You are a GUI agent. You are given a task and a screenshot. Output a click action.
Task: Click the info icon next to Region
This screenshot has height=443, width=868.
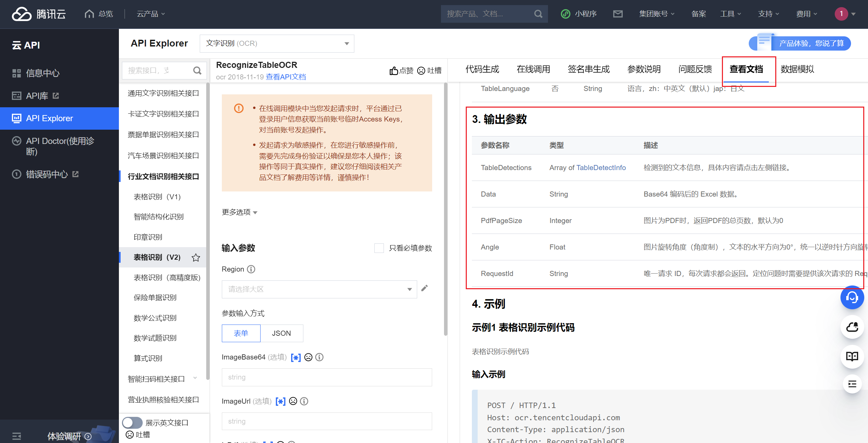[x=251, y=269]
